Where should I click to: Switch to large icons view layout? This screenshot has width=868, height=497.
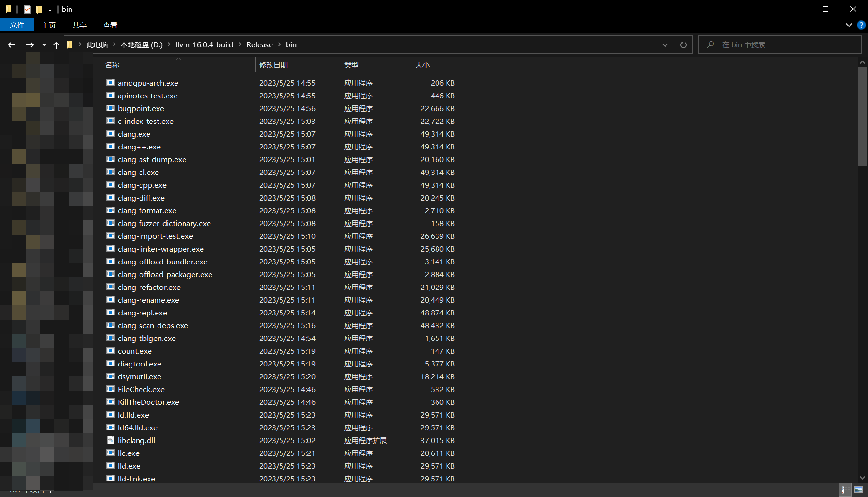(859, 490)
